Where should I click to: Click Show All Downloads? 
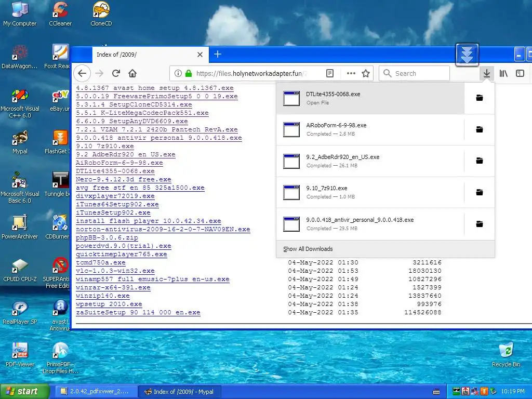coord(385,249)
